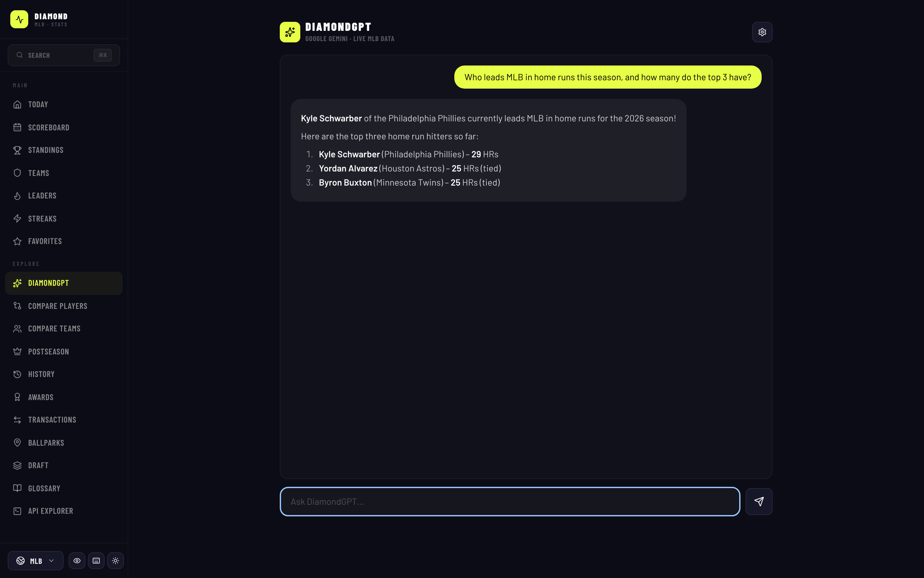This screenshot has width=924, height=578.
Task: Select API Explorer label
Action: point(51,511)
